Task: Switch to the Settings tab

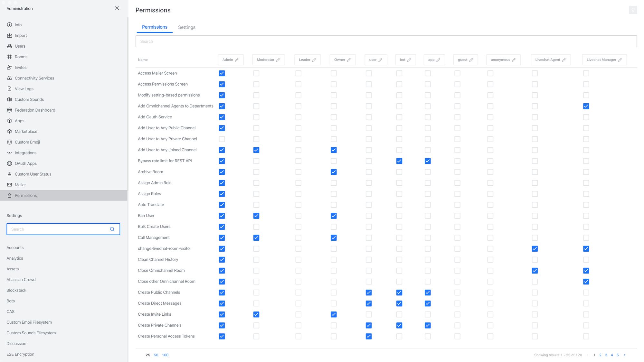Action: (187, 27)
